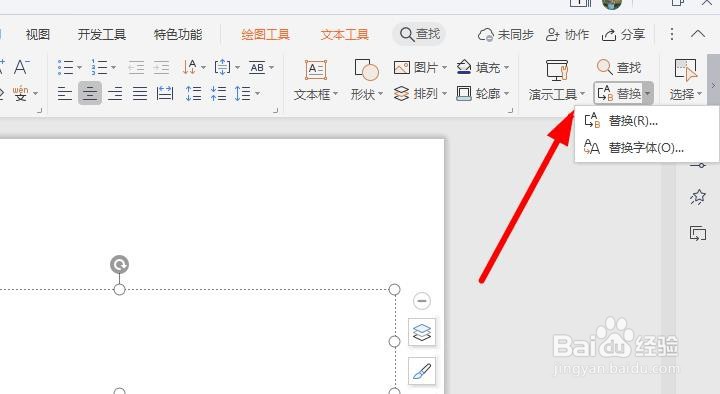Click the 未同步 cloud sync button
The height and width of the screenshot is (394, 720).
coord(506,34)
